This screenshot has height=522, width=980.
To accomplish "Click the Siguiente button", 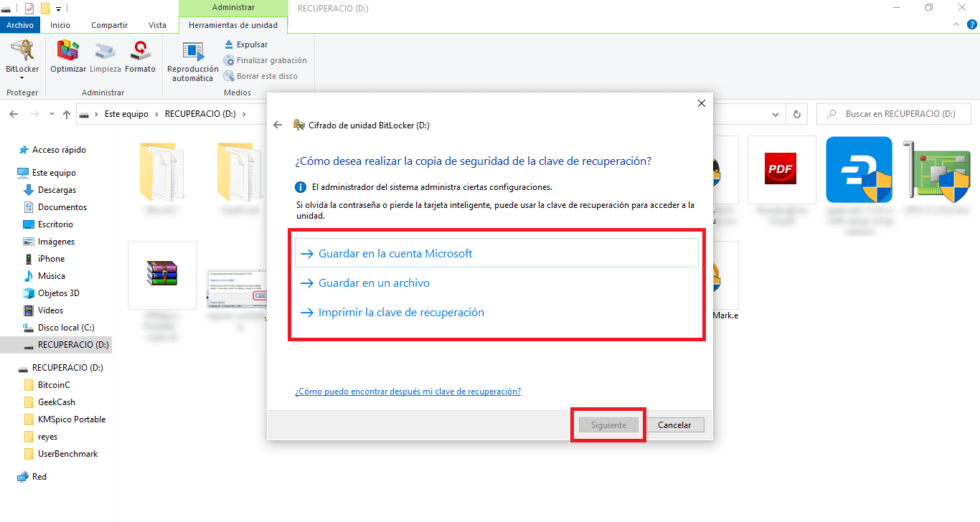I will (x=608, y=425).
